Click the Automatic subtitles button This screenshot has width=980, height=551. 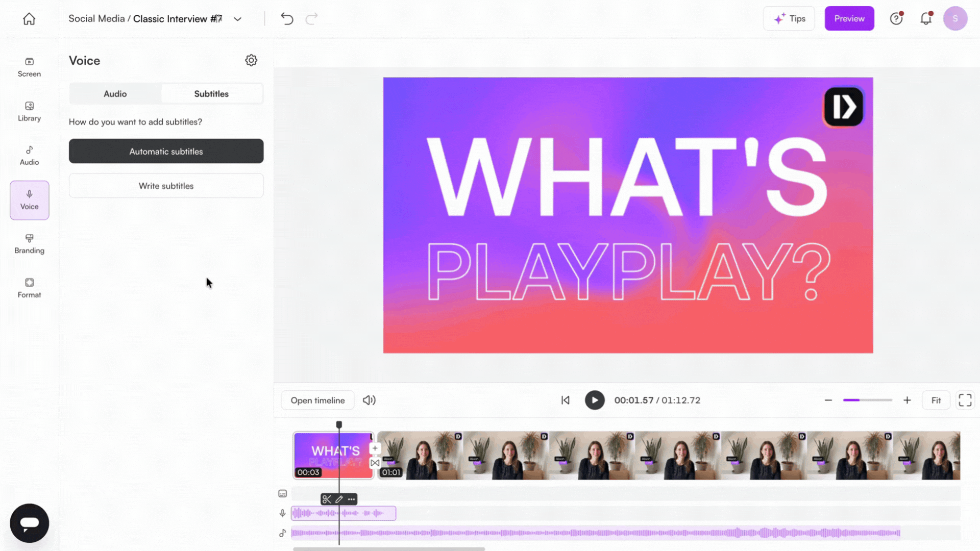click(166, 151)
